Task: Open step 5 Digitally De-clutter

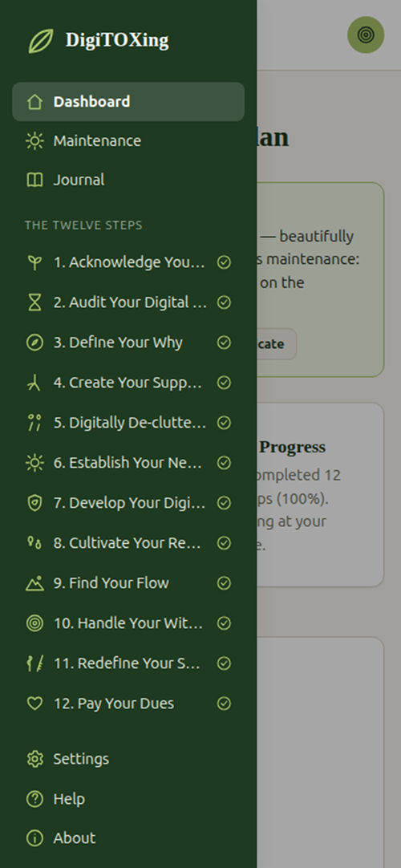Action: [128, 423]
